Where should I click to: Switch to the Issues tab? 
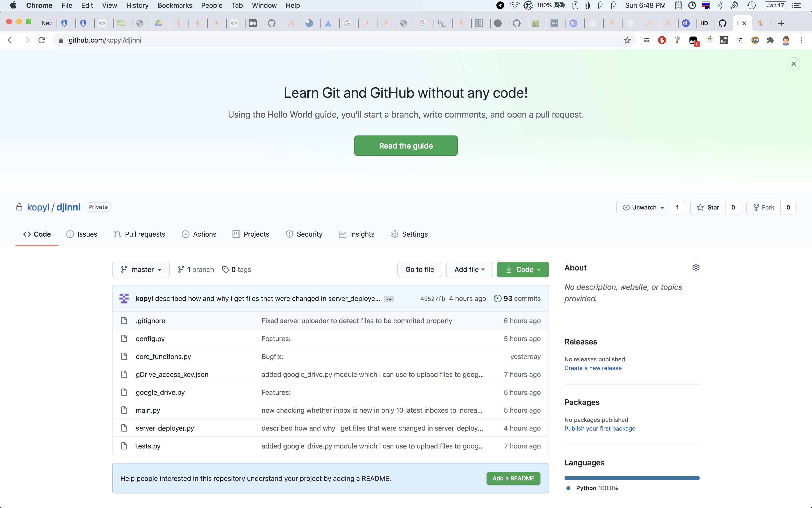coord(82,234)
